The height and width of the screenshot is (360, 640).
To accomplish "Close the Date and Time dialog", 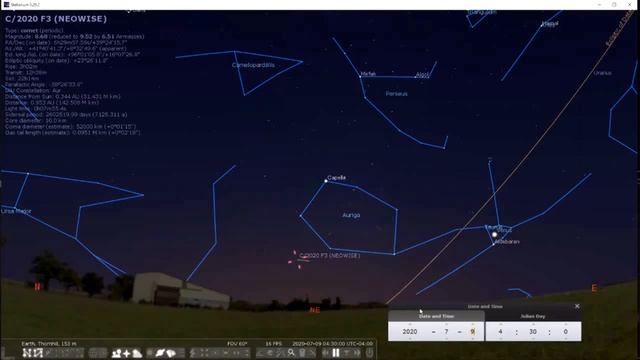I will (x=577, y=306).
